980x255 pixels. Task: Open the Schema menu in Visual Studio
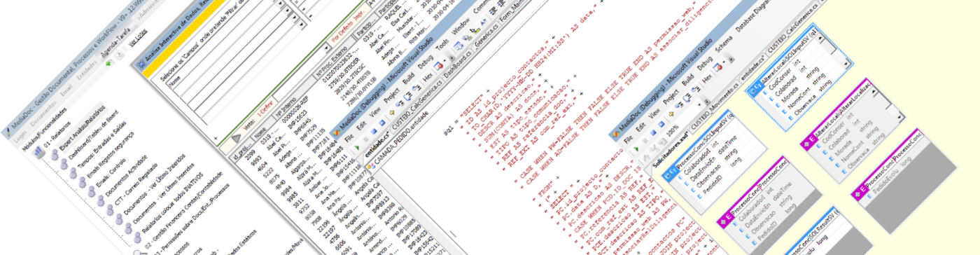click(724, 43)
